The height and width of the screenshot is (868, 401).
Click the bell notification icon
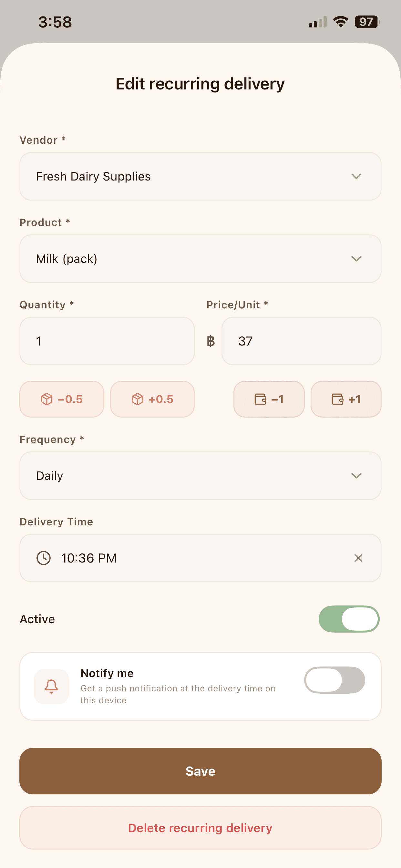[51, 687]
